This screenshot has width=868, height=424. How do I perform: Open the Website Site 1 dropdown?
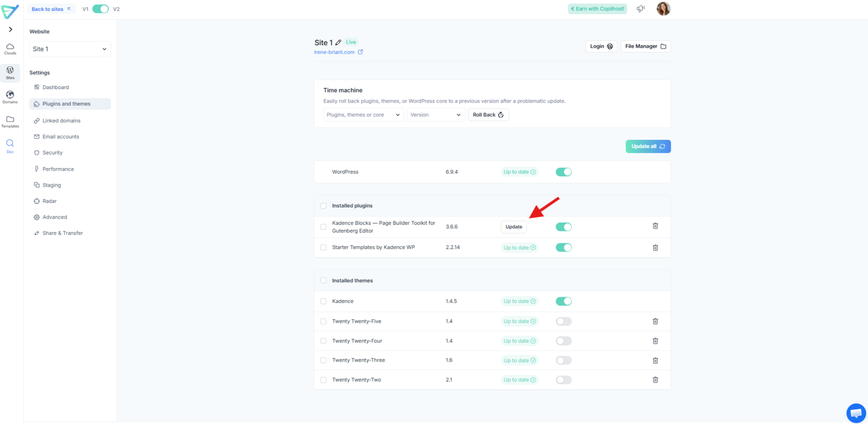[70, 49]
